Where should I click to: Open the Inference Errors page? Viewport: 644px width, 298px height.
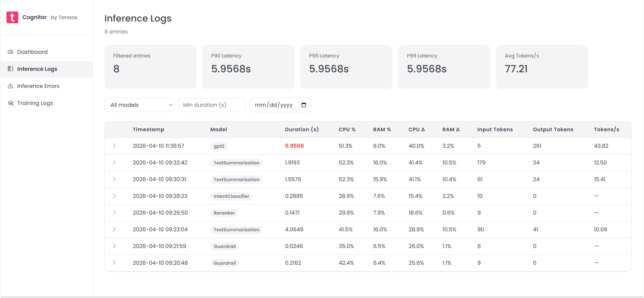point(38,86)
